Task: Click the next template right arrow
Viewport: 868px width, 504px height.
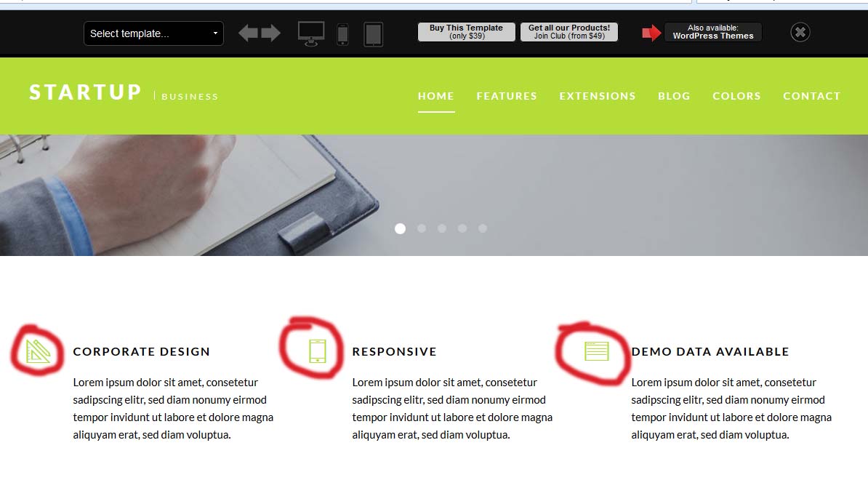Action: 270,33
